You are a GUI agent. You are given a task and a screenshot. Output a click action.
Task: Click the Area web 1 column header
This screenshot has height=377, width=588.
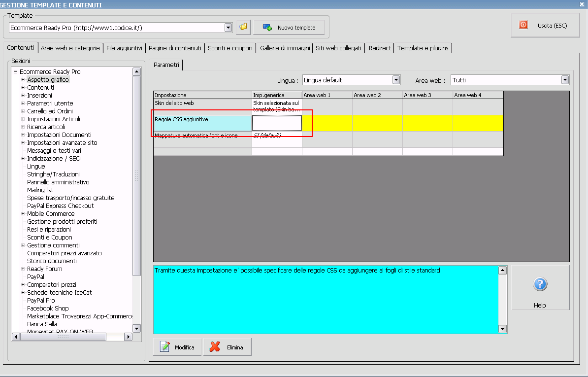pos(327,95)
